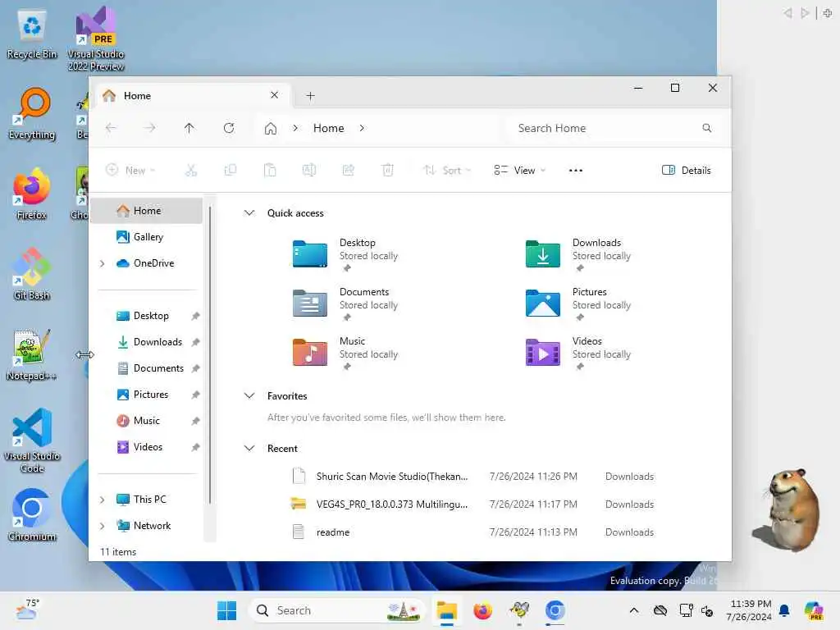
Task: Click the Cut scissors icon in toolbar
Action: (x=190, y=171)
